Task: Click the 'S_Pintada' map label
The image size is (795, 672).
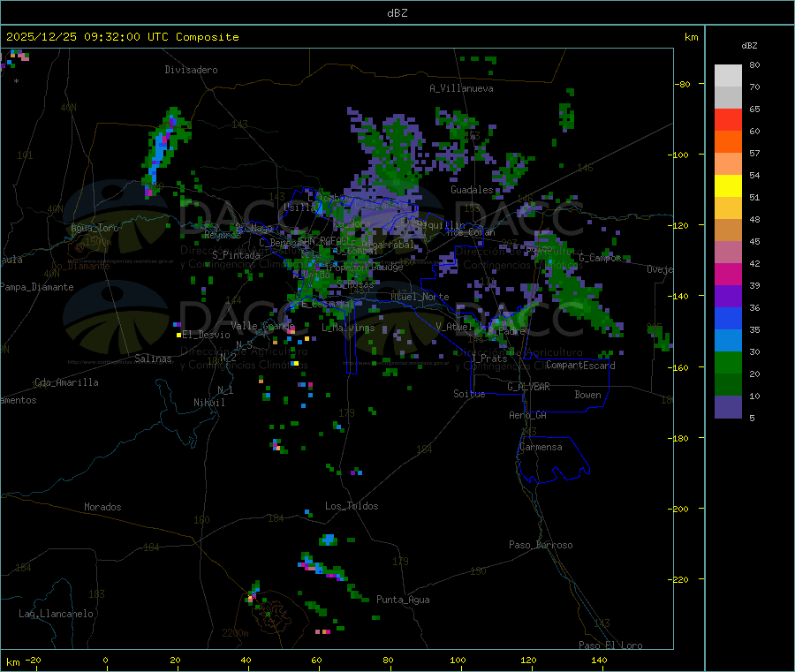Action: tap(236, 255)
